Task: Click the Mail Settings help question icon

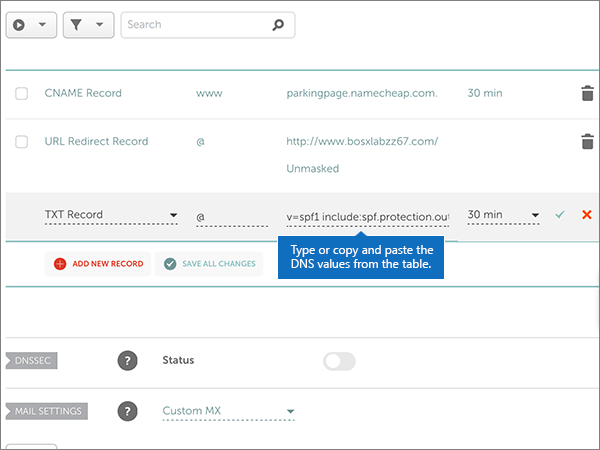Action: (127, 411)
